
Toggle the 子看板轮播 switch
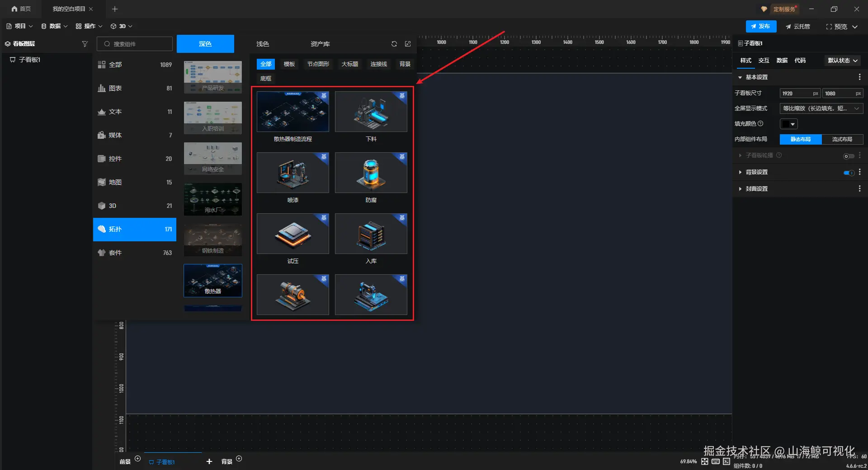click(849, 156)
